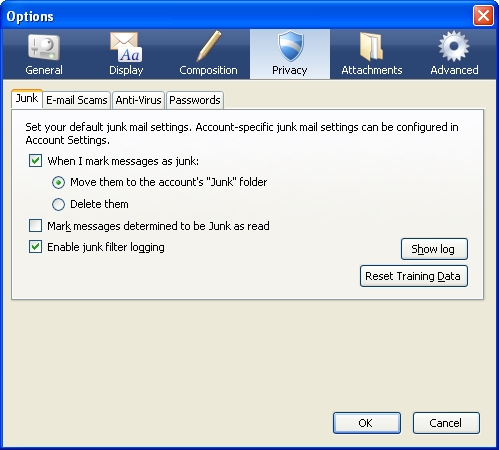
Task: Select the 'Delete them' radio option
Action: 58,204
